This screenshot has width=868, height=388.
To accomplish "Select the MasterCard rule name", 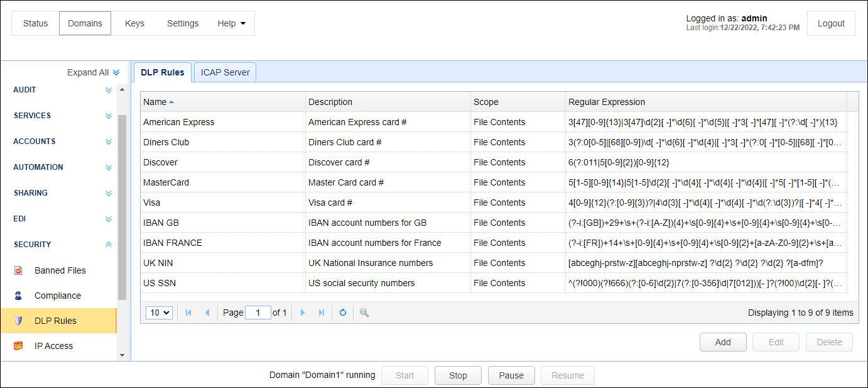I will tap(166, 182).
